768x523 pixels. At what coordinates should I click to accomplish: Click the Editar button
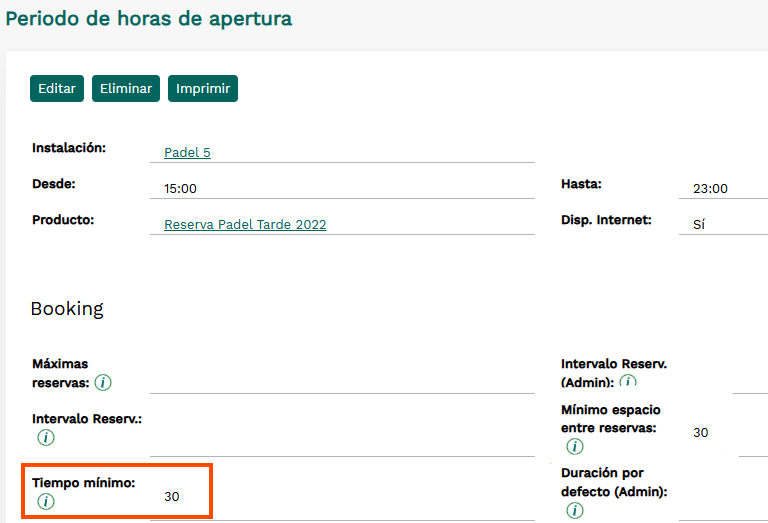(x=57, y=89)
